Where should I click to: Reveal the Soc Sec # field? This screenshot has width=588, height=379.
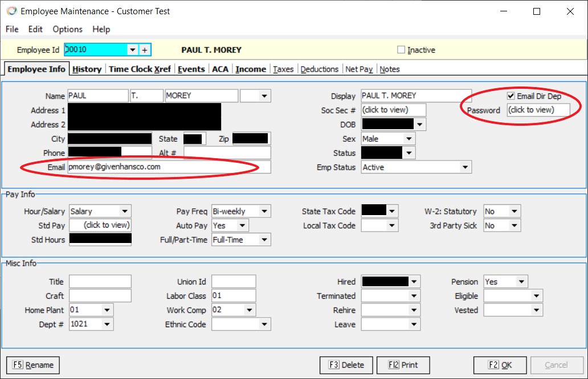(x=393, y=110)
